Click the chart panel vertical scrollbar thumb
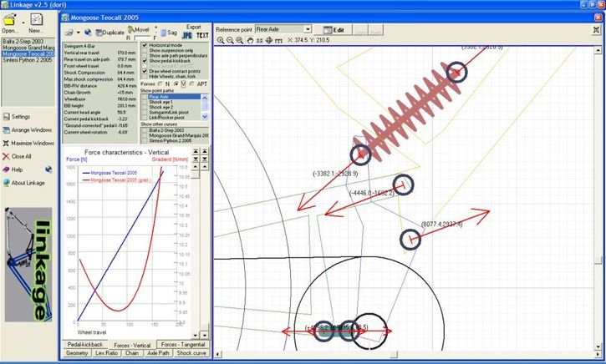Image resolution: width=606 pixels, height=364 pixels. [196, 175]
